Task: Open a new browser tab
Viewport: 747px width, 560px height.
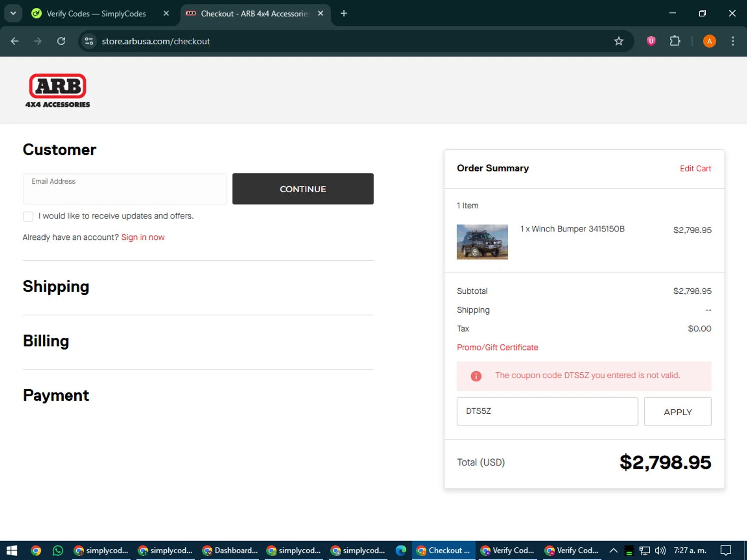Action: point(344,13)
